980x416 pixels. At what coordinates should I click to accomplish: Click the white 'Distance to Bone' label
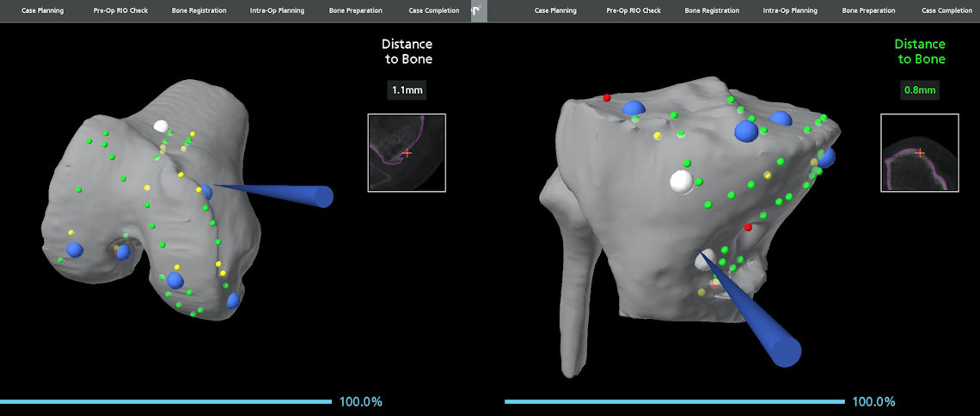coord(407,52)
